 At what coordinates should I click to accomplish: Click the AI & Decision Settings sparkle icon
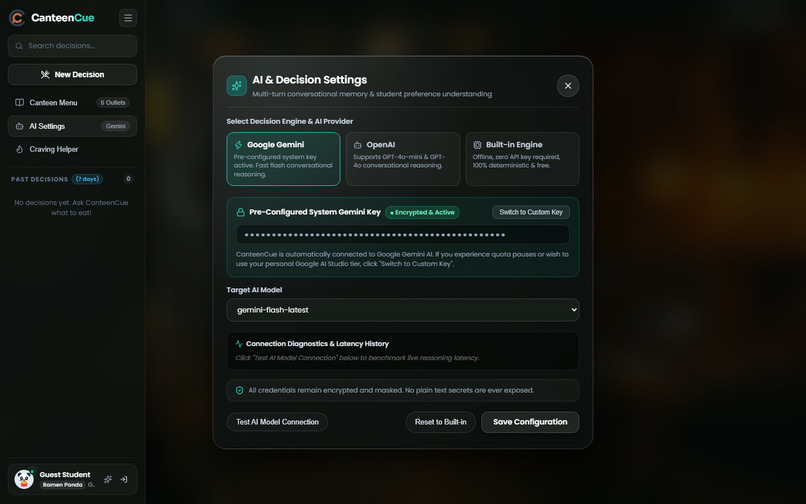coord(236,86)
